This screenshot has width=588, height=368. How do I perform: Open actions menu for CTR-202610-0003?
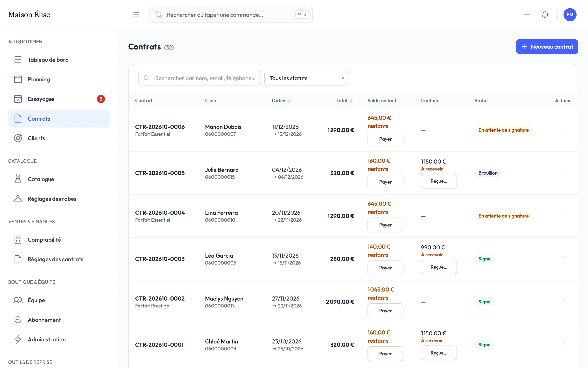click(x=564, y=259)
